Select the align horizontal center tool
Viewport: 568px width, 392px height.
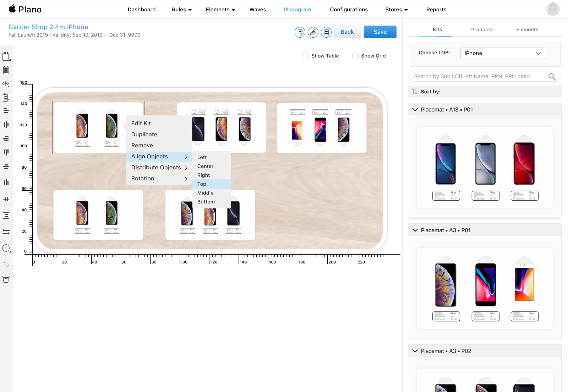click(6, 125)
